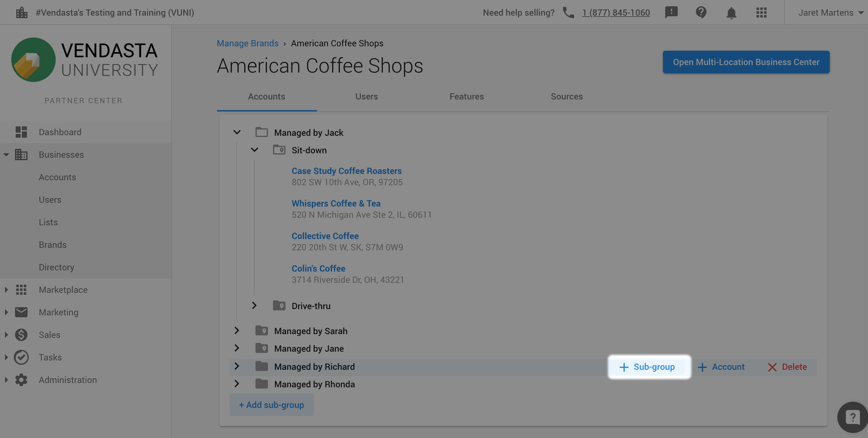Click the Sit-down folder icon
This screenshot has height=438, width=868.
[x=279, y=150]
